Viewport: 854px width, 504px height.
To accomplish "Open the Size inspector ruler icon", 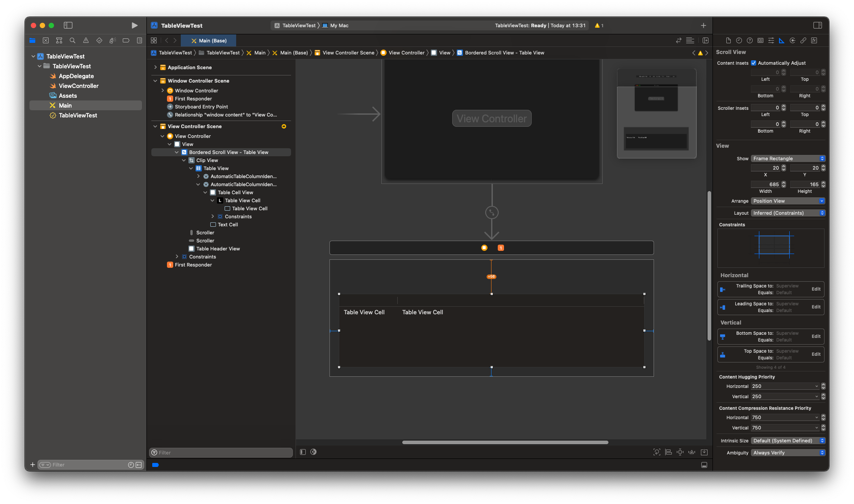I will [782, 41].
